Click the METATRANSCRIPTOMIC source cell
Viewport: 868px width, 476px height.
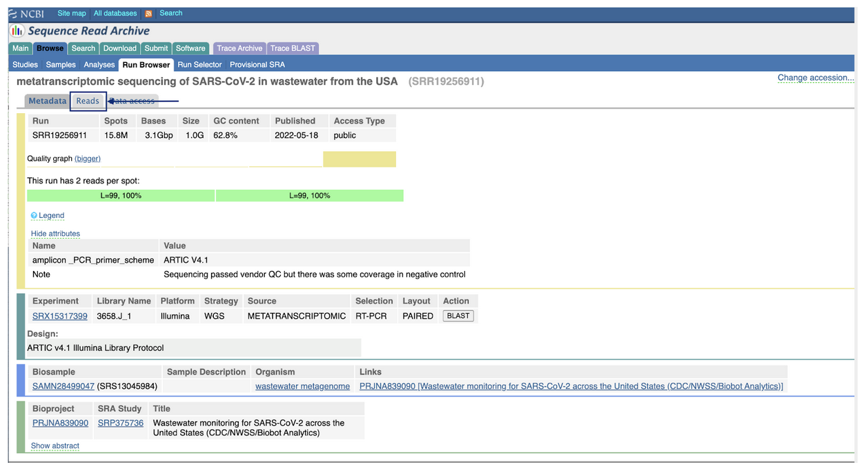tap(297, 316)
